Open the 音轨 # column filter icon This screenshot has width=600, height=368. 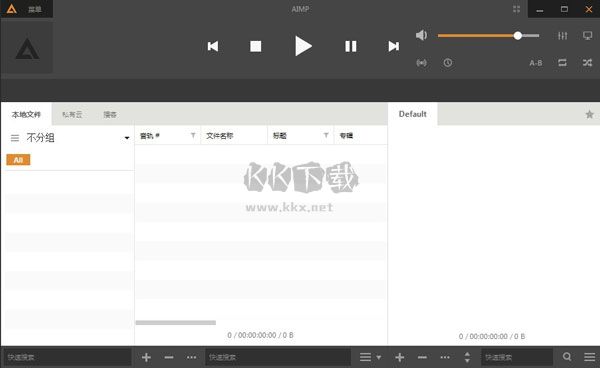tap(193, 135)
